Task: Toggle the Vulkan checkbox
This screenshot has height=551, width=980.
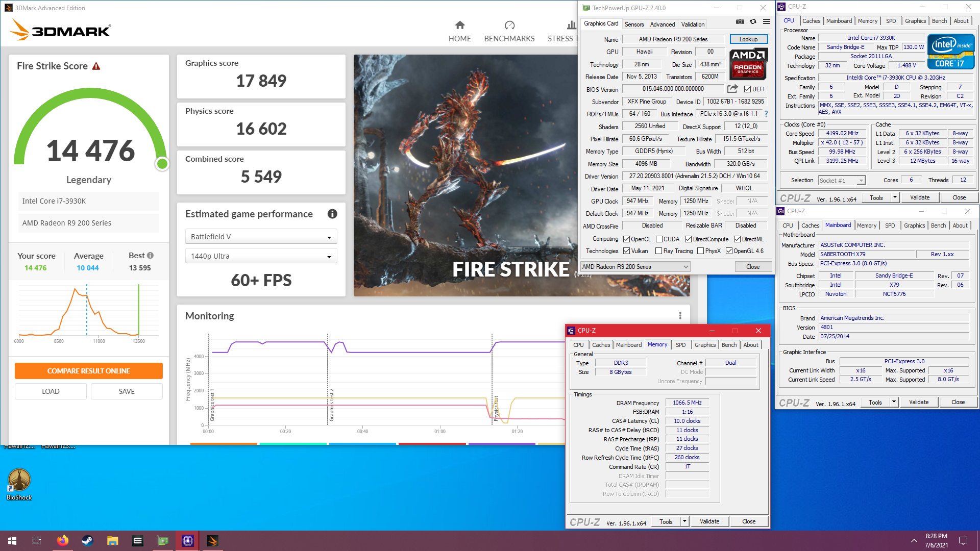Action: pos(626,251)
